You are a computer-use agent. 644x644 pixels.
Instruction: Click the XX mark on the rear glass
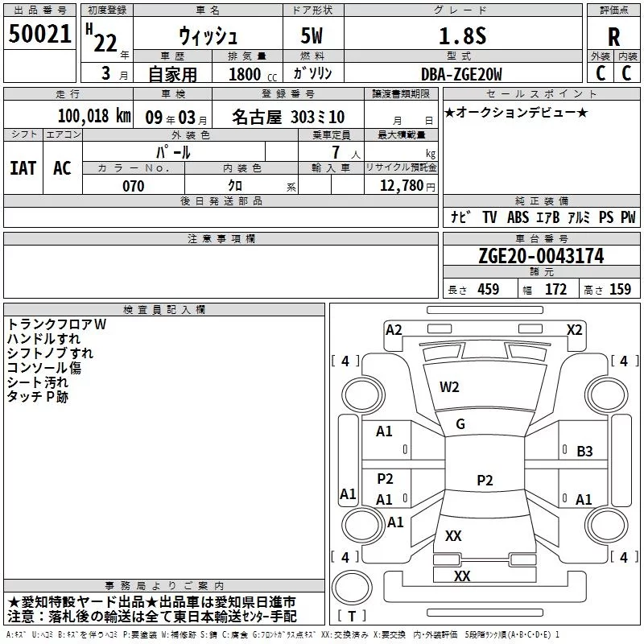tap(453, 536)
